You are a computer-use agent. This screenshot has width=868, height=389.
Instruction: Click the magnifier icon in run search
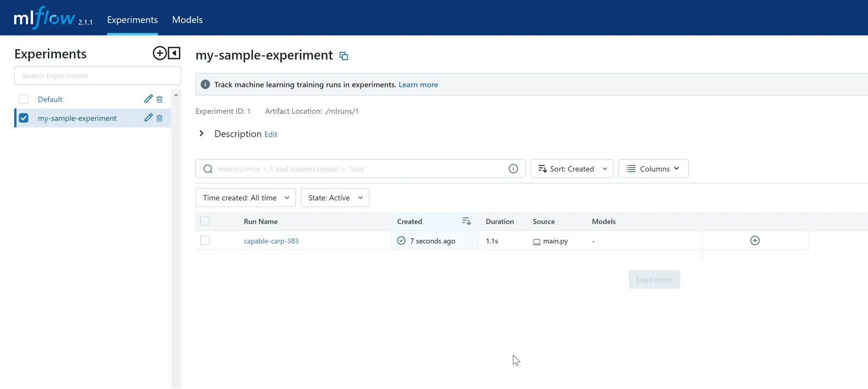(x=208, y=169)
